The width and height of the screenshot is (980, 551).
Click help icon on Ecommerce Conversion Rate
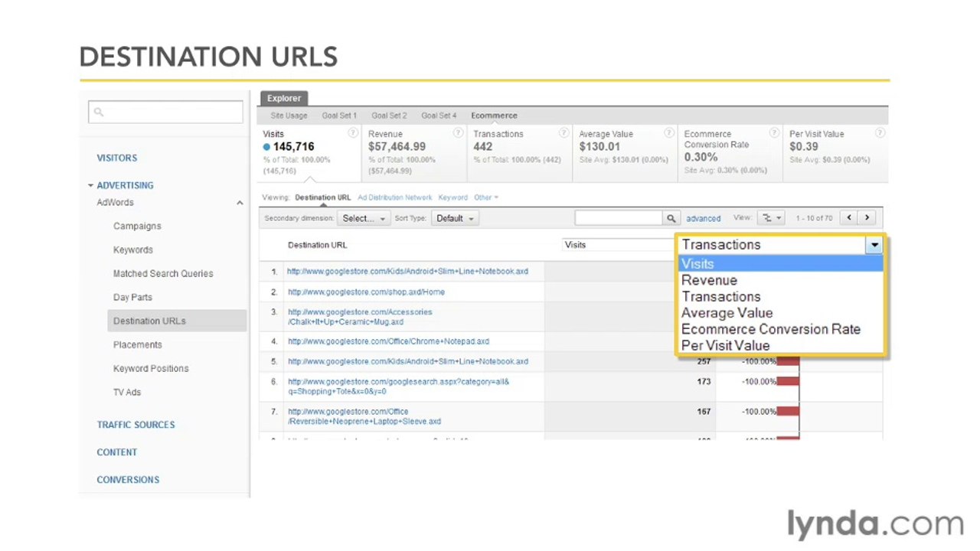(774, 132)
